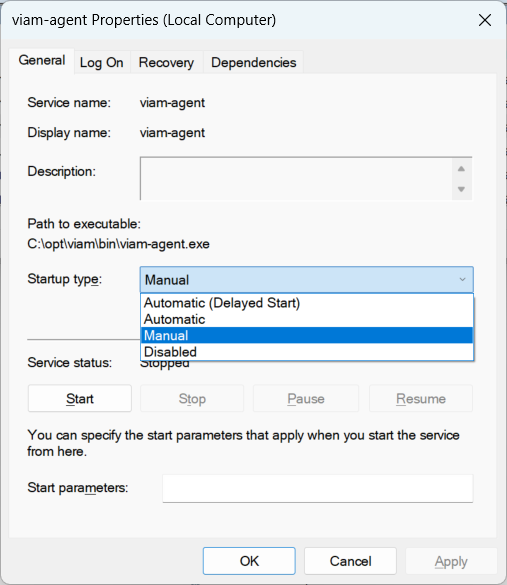Choose Automatic (Delayed Start) startup option
Screen dimensions: 507x585
[307, 303]
